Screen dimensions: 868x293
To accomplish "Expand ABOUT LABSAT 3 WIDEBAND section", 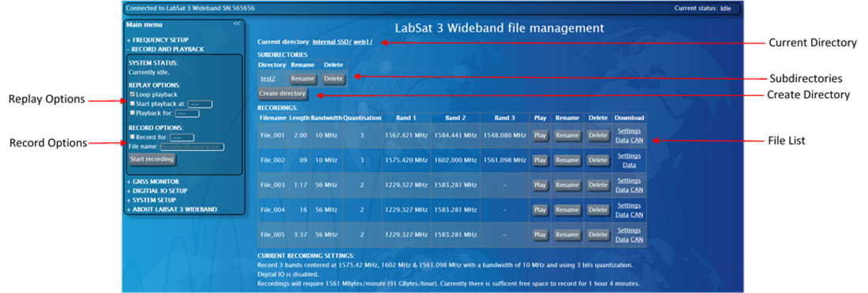I will pos(171,209).
